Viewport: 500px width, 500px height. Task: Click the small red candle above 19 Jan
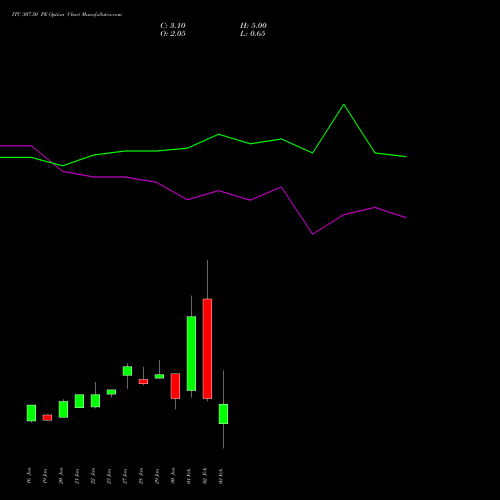[x=47, y=418]
